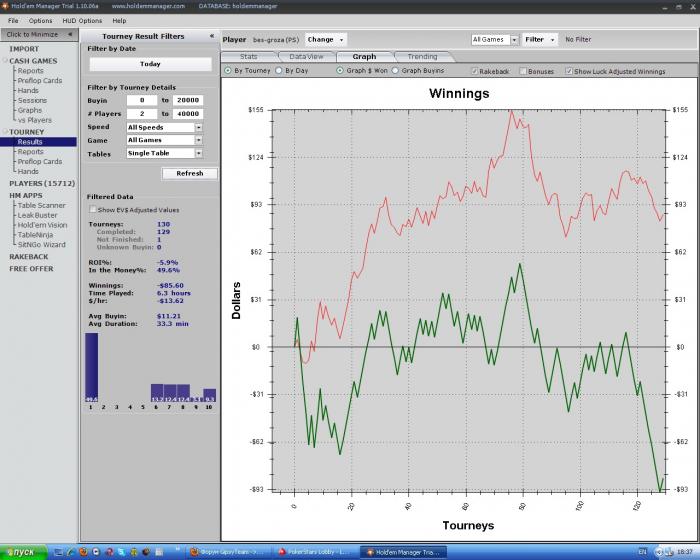Switch to the Stats tab
This screenshot has height=560, width=700.
[249, 57]
